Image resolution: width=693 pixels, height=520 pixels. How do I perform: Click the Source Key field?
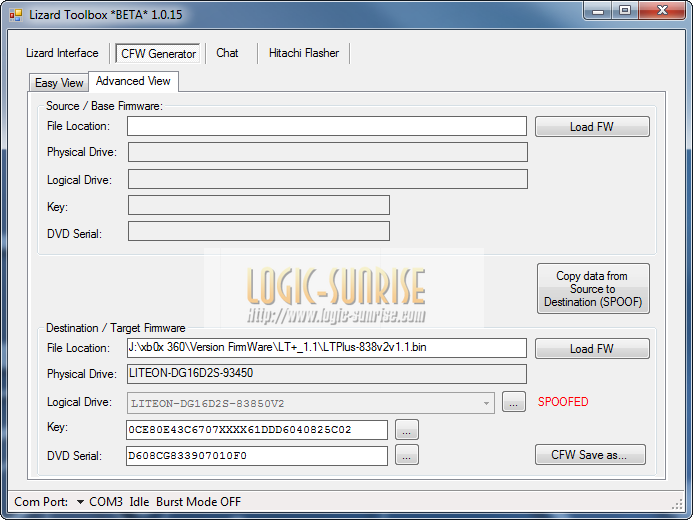[x=259, y=205]
